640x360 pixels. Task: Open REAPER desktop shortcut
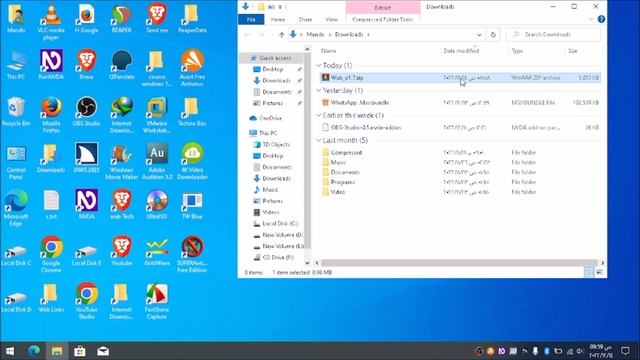pos(122,19)
